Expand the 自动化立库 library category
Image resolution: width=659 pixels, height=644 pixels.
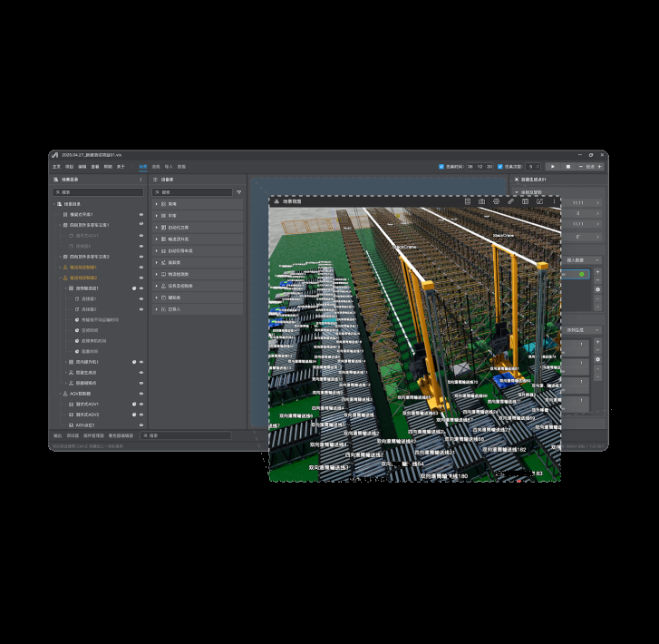[x=156, y=228]
